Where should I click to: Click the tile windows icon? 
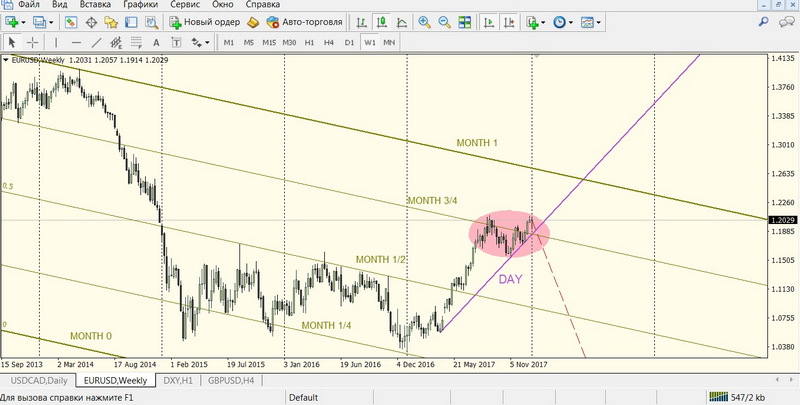click(465, 22)
